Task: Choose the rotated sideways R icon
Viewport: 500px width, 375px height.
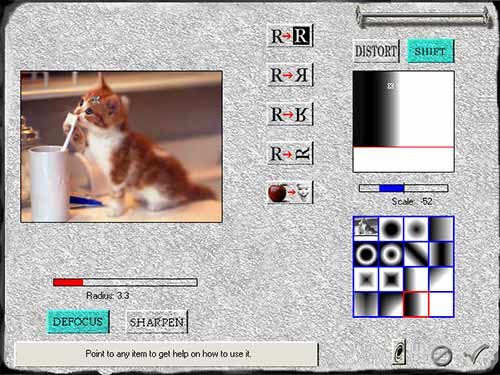Action: click(290, 153)
